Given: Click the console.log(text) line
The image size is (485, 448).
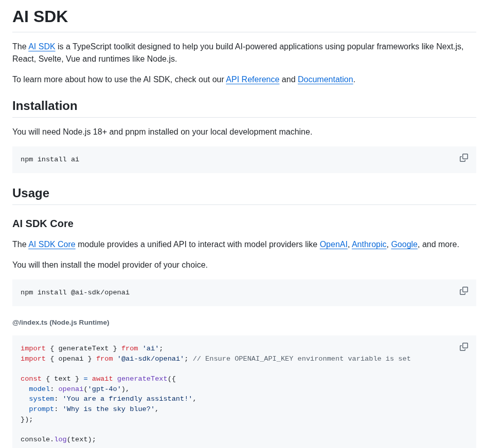Looking at the screenshot, I should coord(59,439).
